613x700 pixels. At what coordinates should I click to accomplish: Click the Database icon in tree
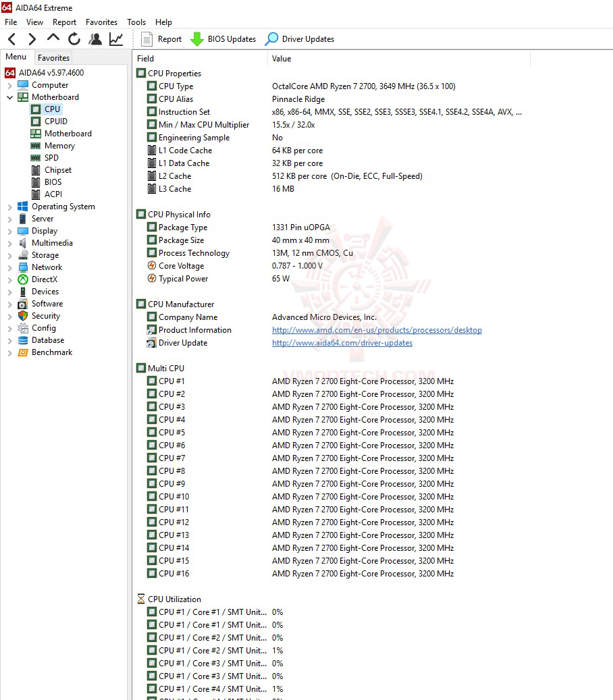(x=23, y=340)
